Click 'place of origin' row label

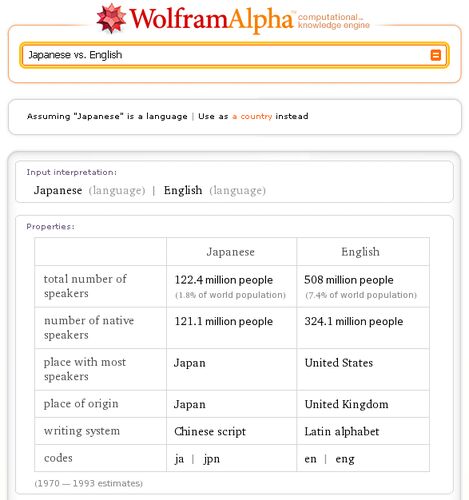(x=81, y=404)
